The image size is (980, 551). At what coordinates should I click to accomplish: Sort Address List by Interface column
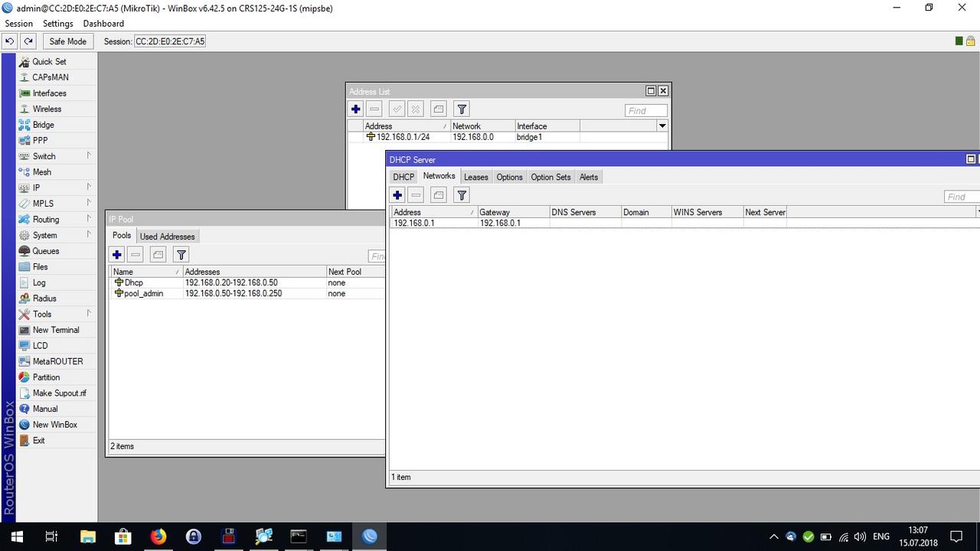[x=547, y=126]
